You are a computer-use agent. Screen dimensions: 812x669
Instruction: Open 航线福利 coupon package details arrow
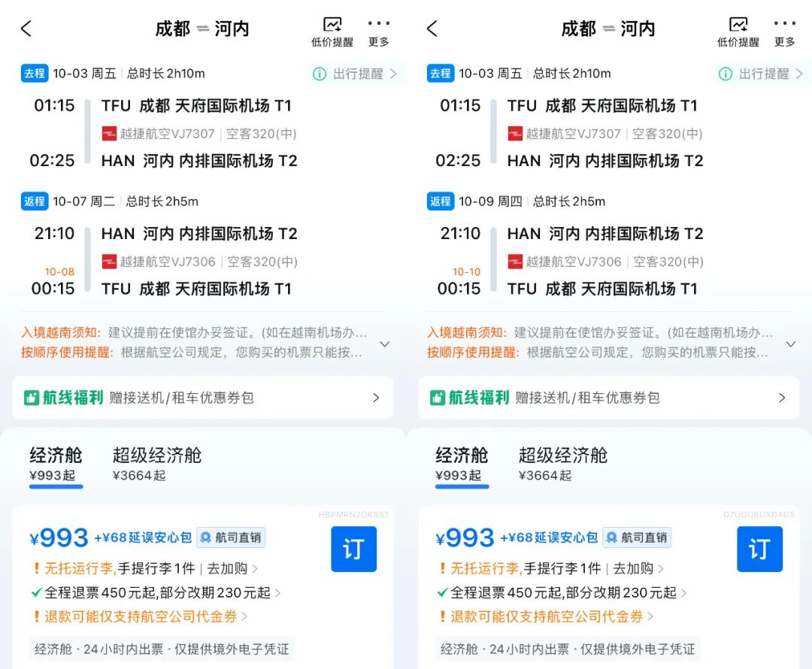pyautogui.click(x=377, y=399)
